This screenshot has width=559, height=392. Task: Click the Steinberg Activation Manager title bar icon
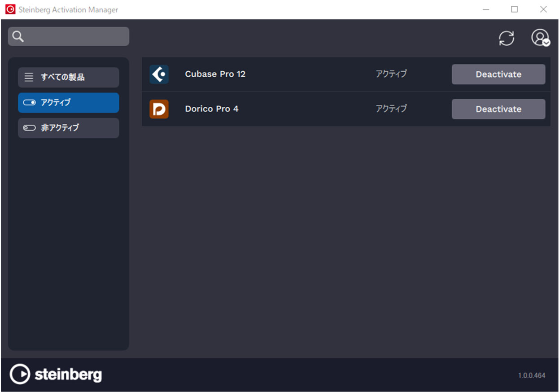click(10, 9)
